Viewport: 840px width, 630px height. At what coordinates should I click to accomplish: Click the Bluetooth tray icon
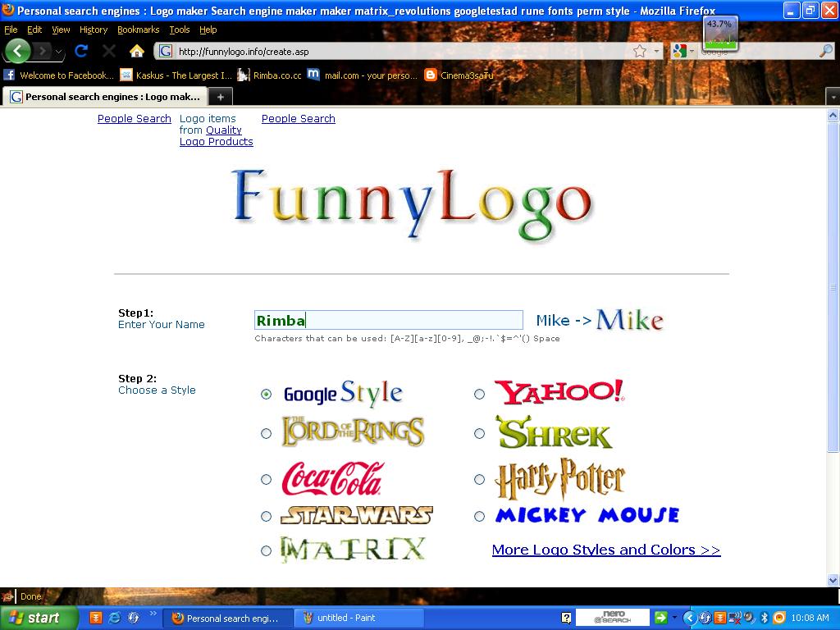(765, 618)
